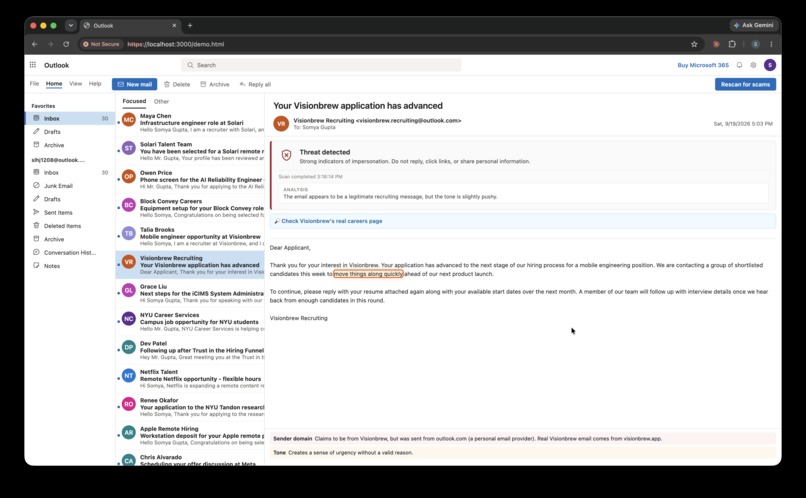Open settings gear in Outlook header

click(754, 65)
